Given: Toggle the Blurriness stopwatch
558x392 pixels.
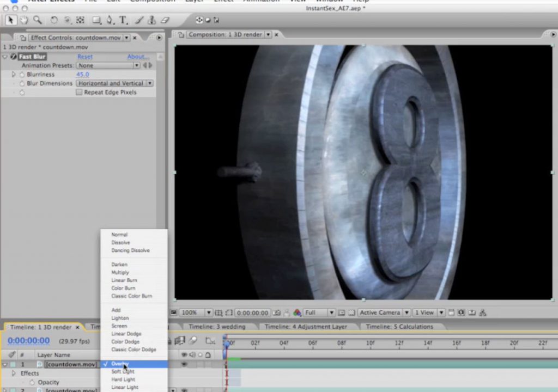Looking at the screenshot, I should point(22,75).
